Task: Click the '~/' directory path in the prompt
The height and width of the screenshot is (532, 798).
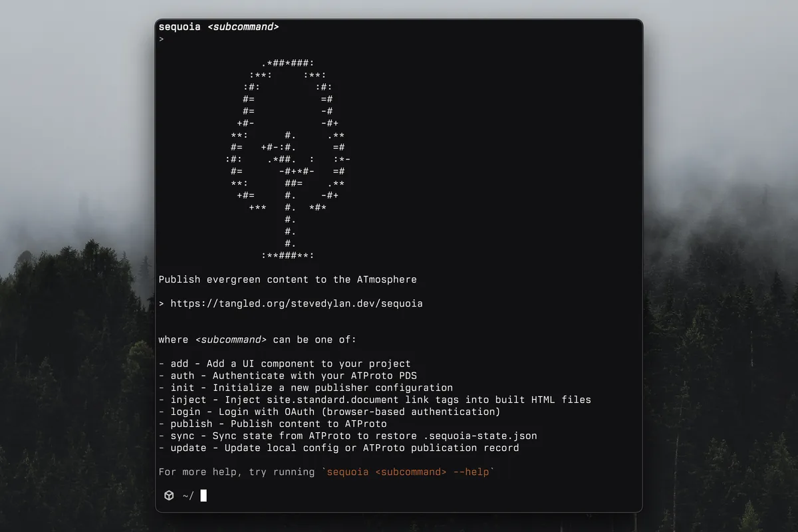Action: 188,495
